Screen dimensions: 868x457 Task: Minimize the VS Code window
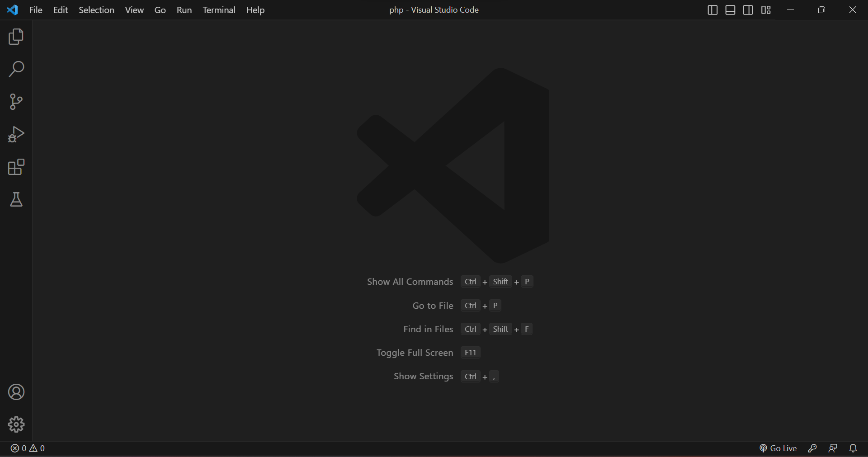pos(791,10)
